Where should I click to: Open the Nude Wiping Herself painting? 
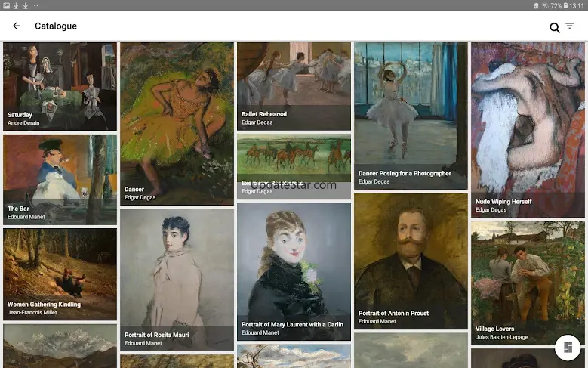point(528,129)
